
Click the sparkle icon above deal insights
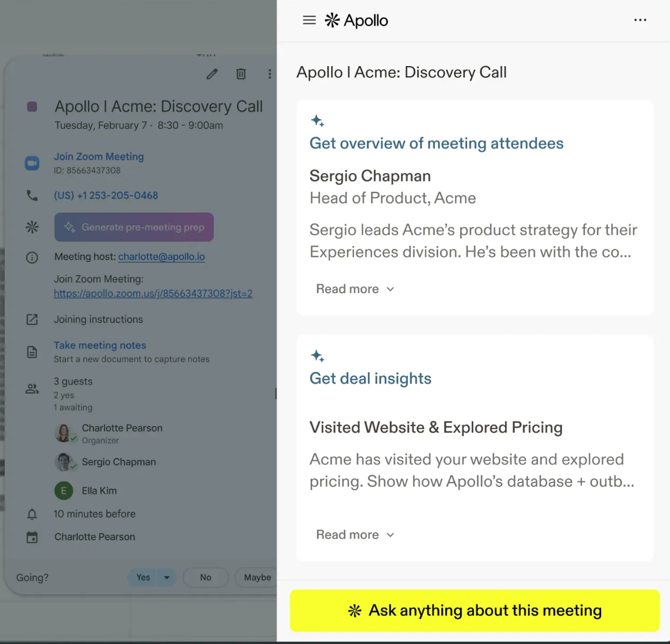(x=317, y=356)
